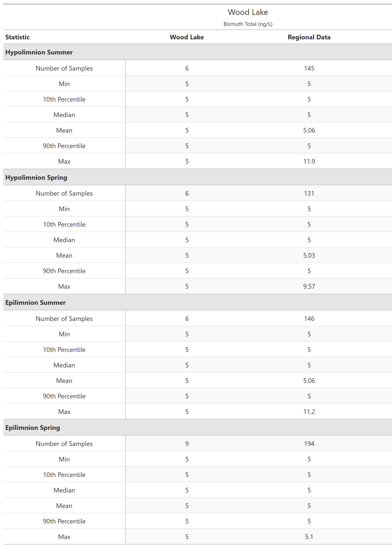Click the Hypolimnion Summer Mean row
Image resolution: width=392 pixels, height=548 pixels.
[x=196, y=131]
